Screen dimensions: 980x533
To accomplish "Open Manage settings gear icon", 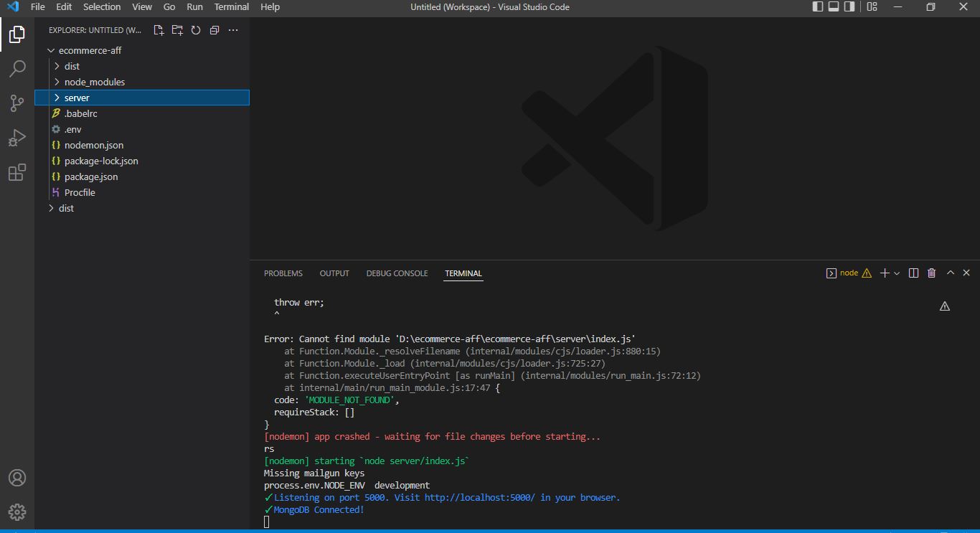I will point(17,511).
